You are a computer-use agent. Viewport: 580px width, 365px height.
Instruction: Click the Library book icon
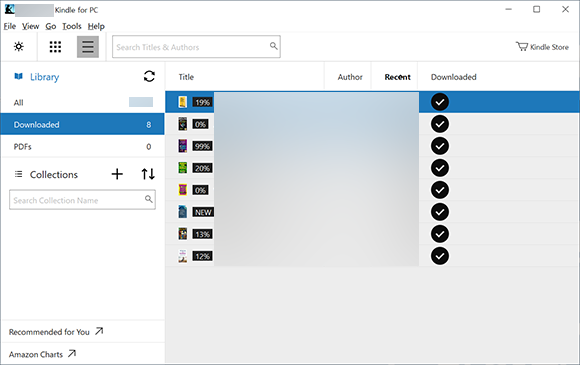(x=18, y=77)
